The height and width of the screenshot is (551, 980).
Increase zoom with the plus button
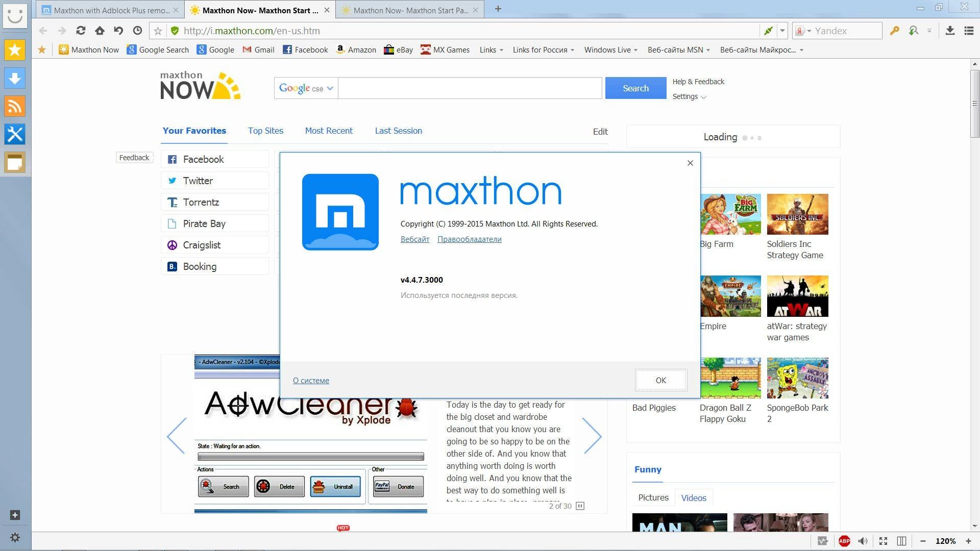coord(968,541)
